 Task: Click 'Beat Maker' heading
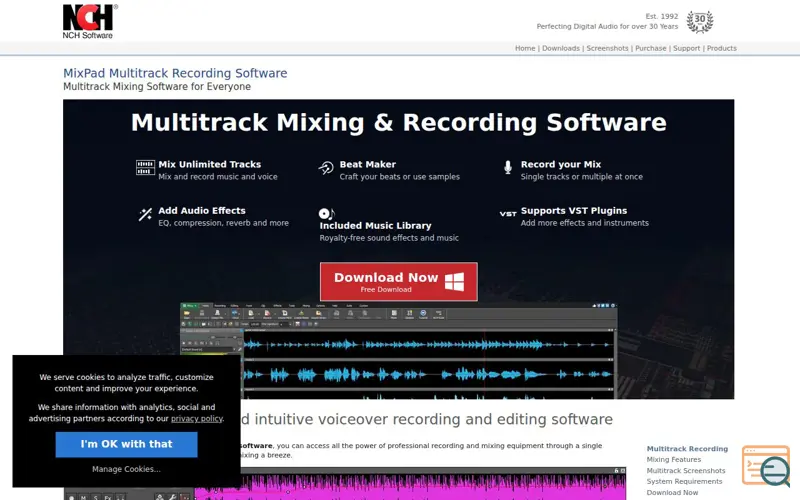click(367, 164)
